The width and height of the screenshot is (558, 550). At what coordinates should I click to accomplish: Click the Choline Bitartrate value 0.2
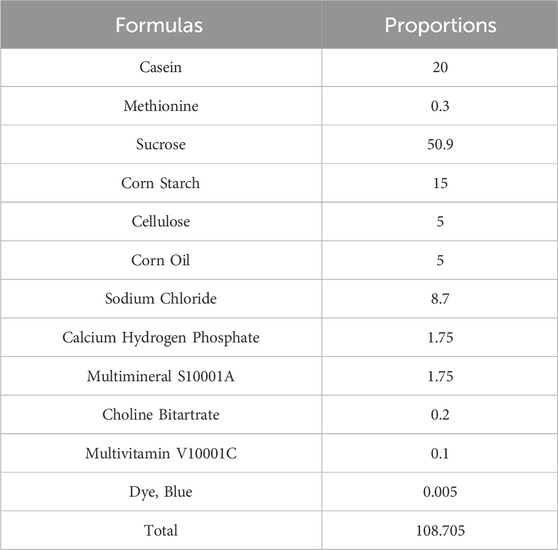pos(440,415)
